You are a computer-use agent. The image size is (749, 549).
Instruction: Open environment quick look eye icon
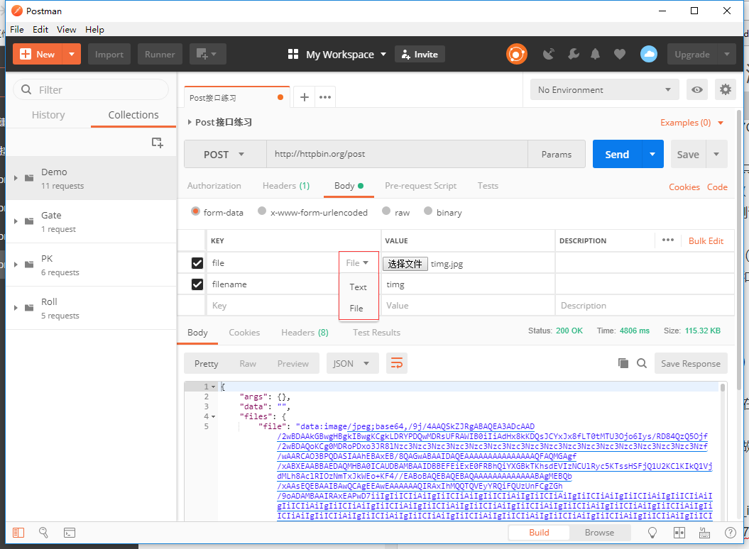(697, 90)
